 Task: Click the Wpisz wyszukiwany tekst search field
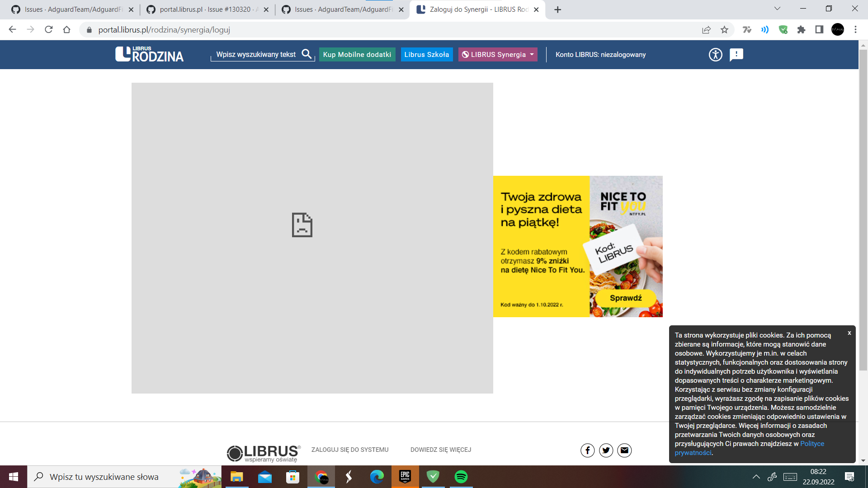(255, 54)
